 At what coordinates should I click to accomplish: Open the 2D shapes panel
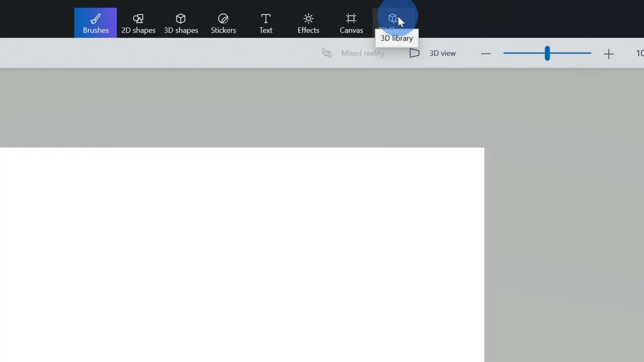click(138, 23)
